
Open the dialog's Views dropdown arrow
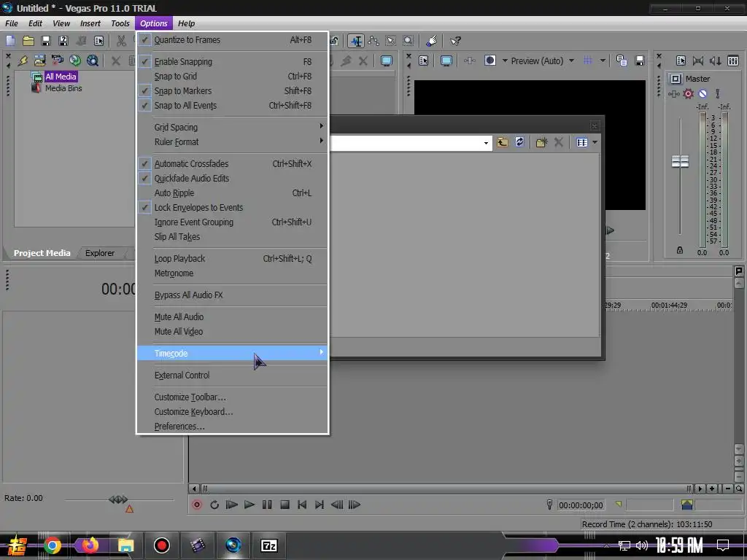click(x=595, y=142)
